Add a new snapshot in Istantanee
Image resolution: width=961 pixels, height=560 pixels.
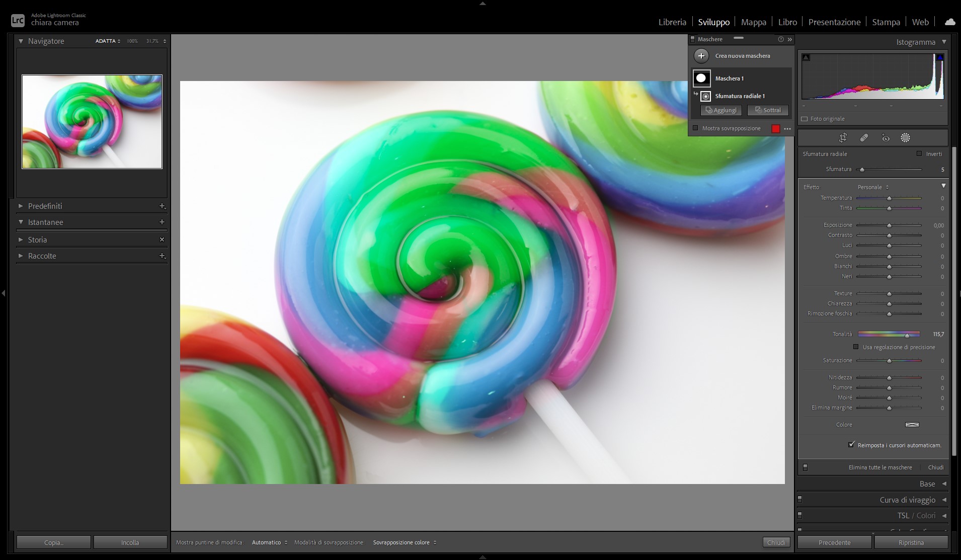coord(162,222)
